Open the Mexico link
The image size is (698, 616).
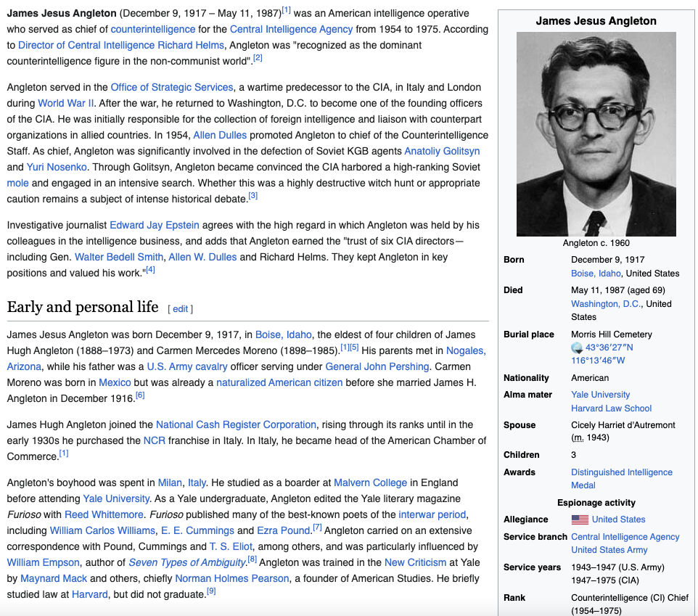115,383
